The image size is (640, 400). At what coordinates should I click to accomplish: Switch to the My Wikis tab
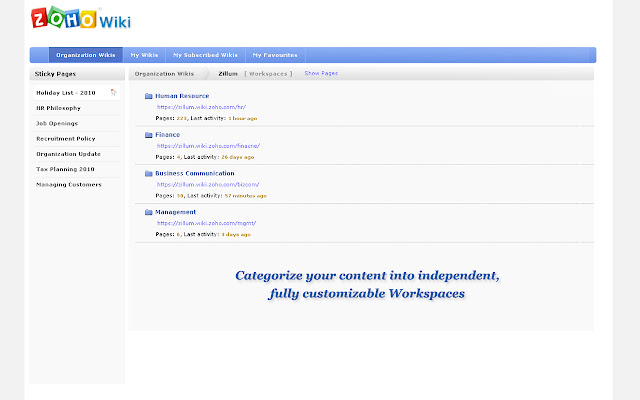click(x=144, y=55)
